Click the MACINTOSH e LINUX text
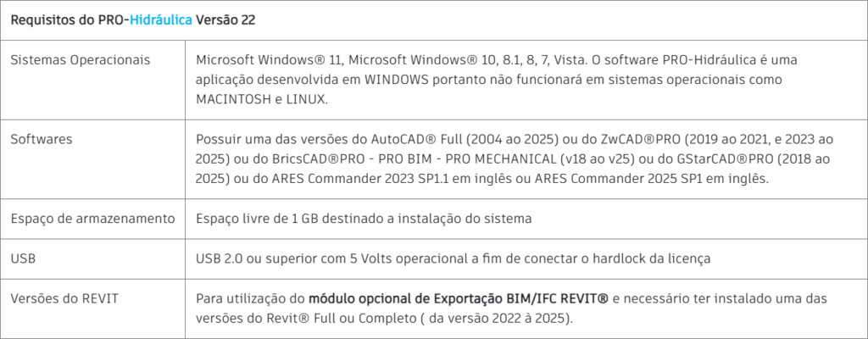 (x=254, y=100)
